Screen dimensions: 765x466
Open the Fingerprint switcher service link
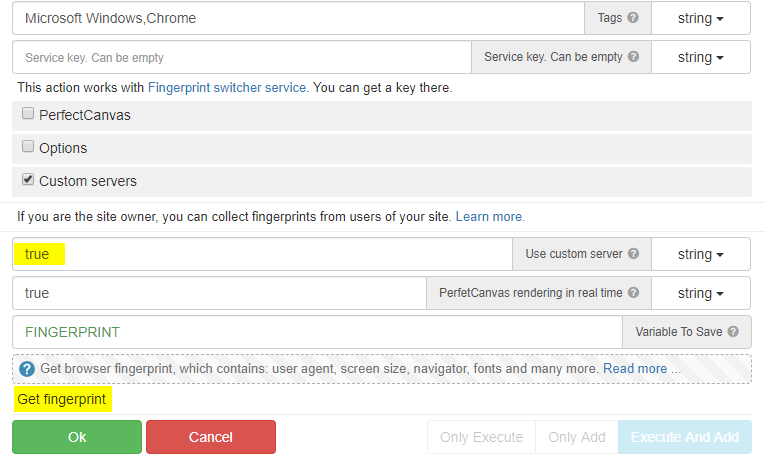(227, 88)
